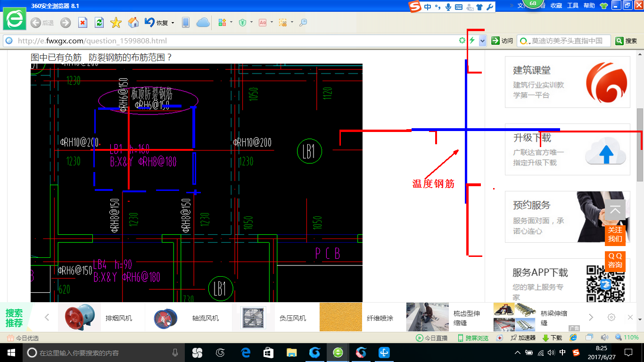Open the 收藏 menu
Screen dimensions: 644x362
coord(556,6)
